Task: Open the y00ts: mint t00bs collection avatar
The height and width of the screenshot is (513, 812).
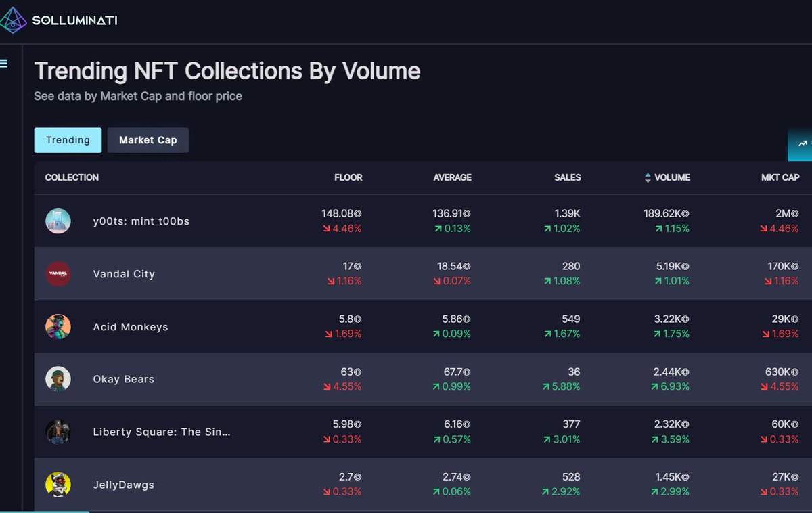Action: point(58,221)
